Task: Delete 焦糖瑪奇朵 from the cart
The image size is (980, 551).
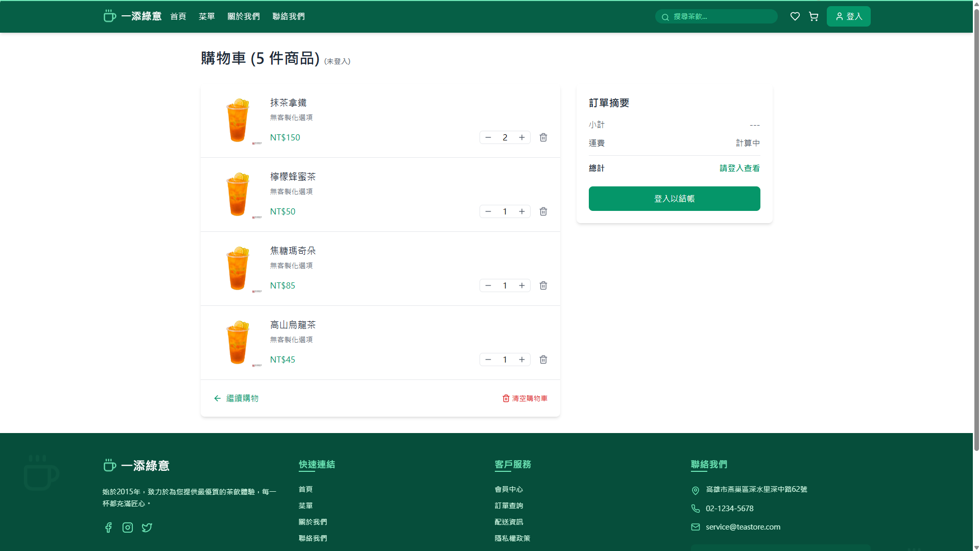Action: click(x=543, y=285)
